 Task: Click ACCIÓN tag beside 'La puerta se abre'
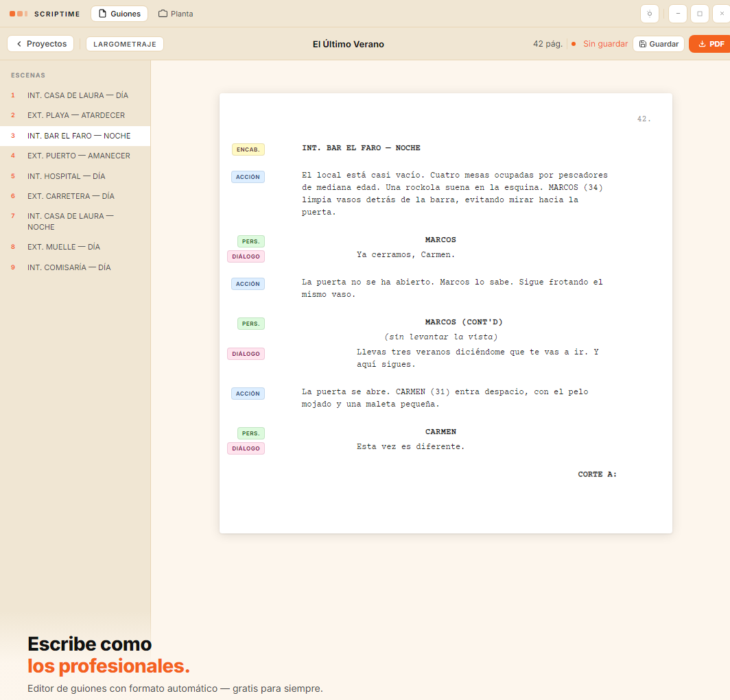(x=248, y=394)
